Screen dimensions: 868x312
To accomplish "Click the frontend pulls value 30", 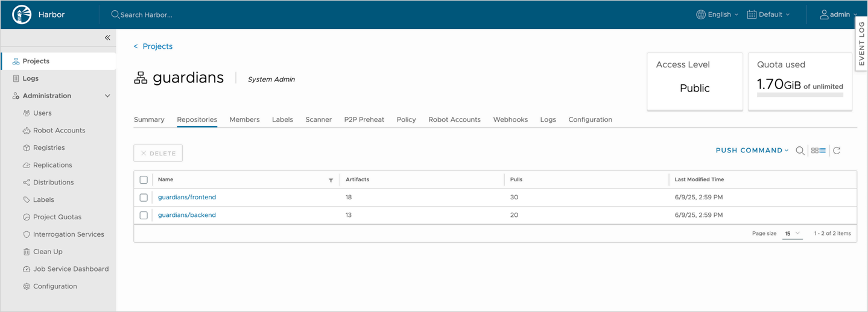I will 514,198.
